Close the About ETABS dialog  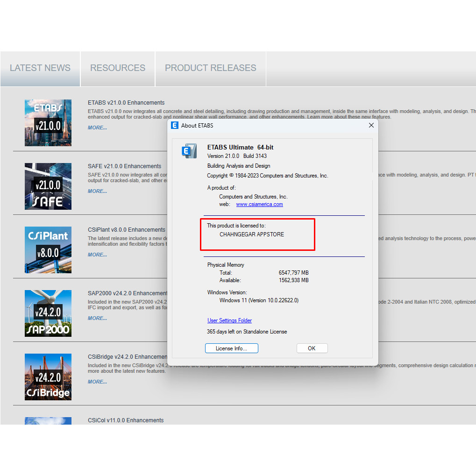pyautogui.click(x=371, y=125)
